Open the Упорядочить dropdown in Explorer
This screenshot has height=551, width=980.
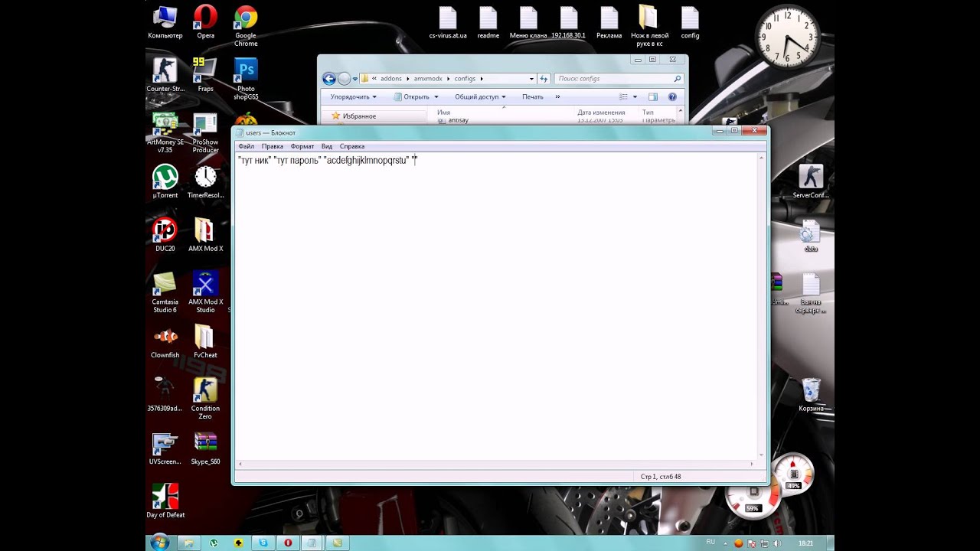point(353,97)
